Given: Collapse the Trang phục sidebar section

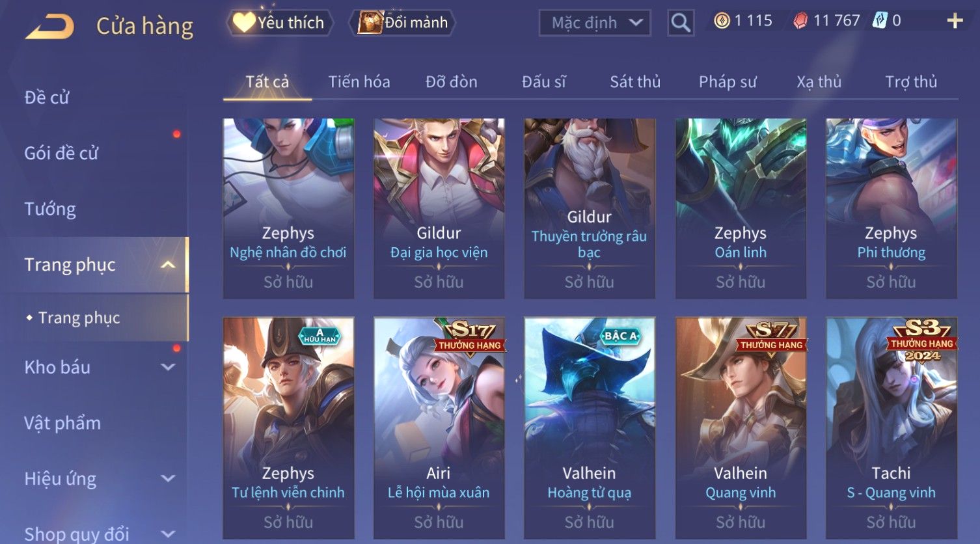Looking at the screenshot, I should (x=168, y=265).
